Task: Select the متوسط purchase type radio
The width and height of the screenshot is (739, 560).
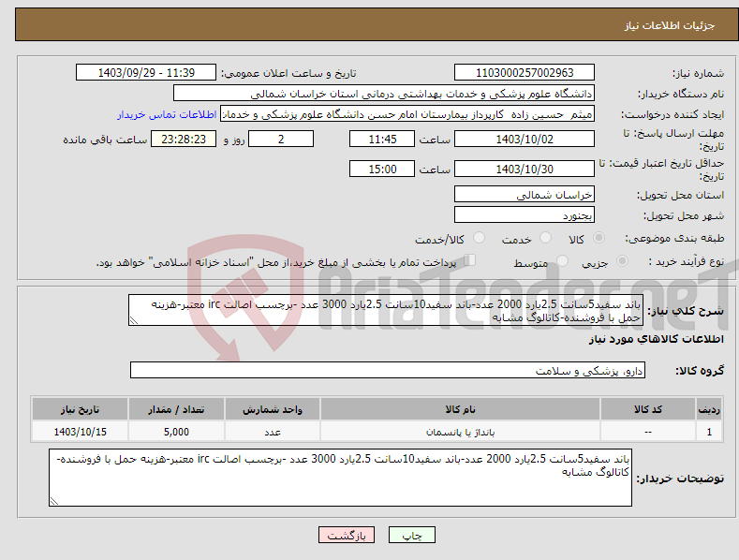Action: [562, 260]
